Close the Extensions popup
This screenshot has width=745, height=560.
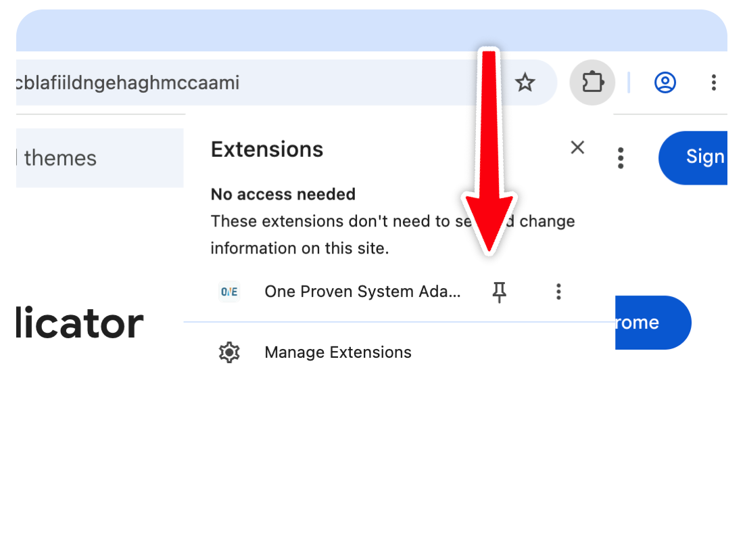(x=577, y=148)
